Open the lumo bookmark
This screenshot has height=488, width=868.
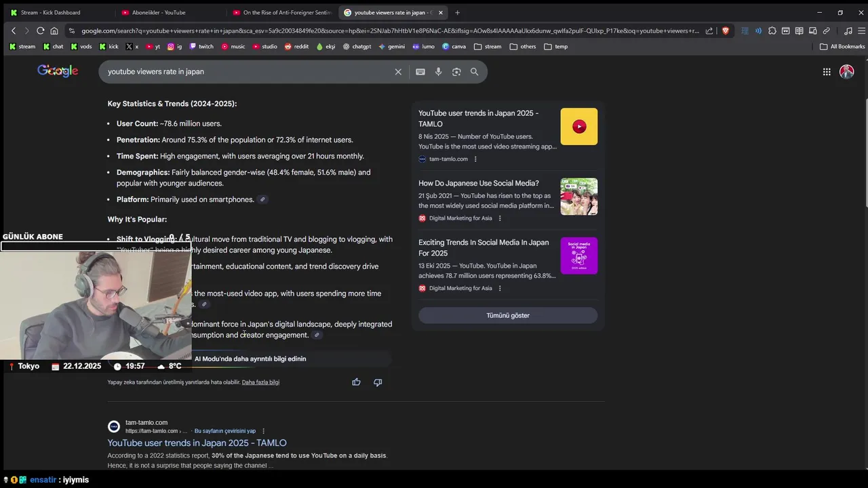tap(423, 47)
